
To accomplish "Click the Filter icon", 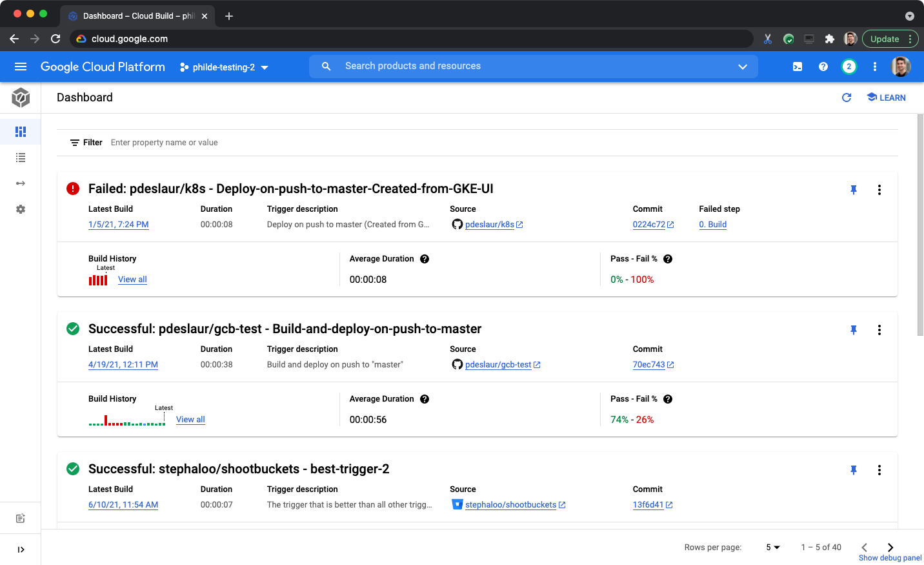I will coord(75,143).
